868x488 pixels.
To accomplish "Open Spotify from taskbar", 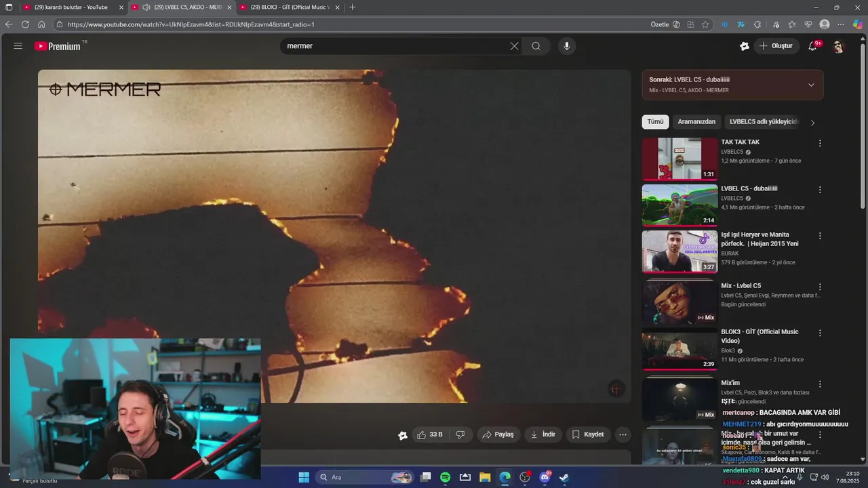I will click(446, 477).
